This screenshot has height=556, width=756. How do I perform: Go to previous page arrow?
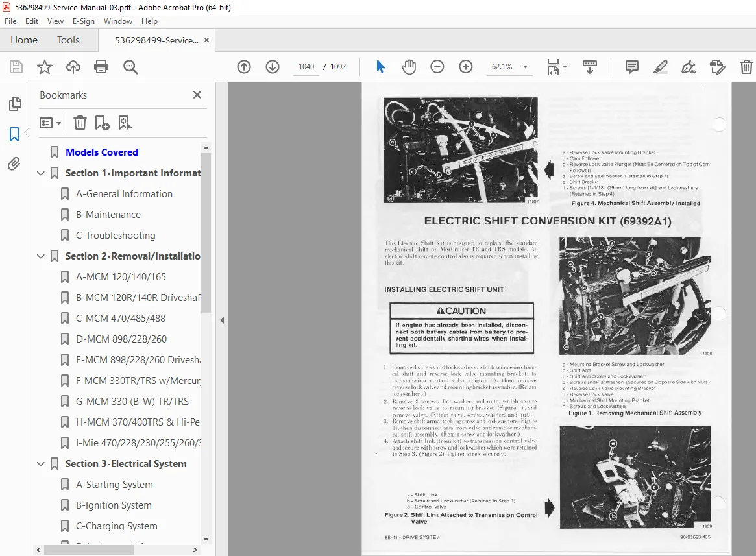pyautogui.click(x=244, y=67)
